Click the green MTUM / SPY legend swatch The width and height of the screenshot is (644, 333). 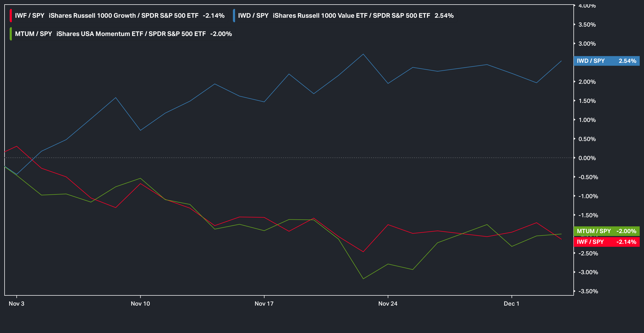coord(11,34)
